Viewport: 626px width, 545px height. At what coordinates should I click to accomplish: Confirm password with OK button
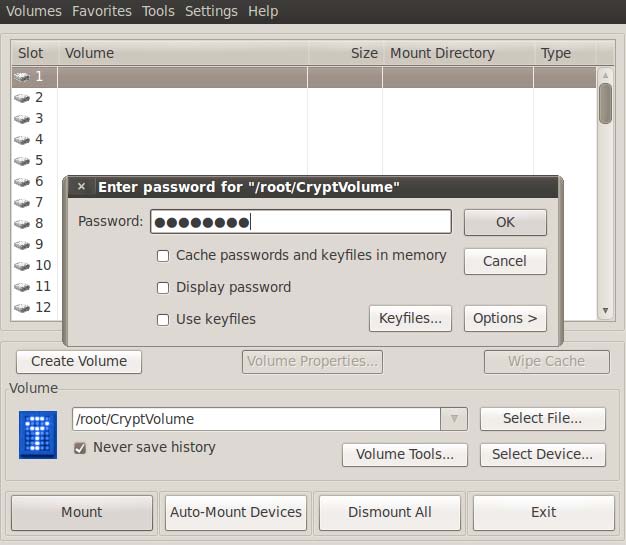coord(505,222)
